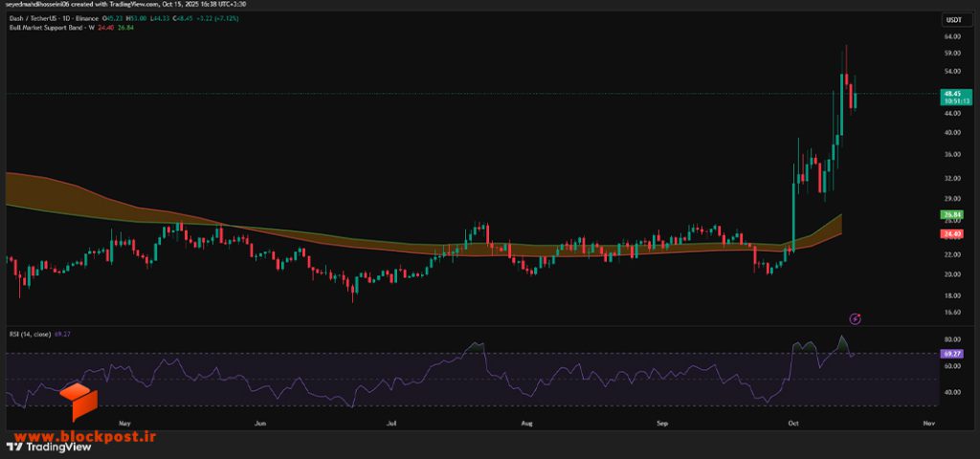Click the 60.00 RSI axis label
980x459 pixels.
(952, 366)
